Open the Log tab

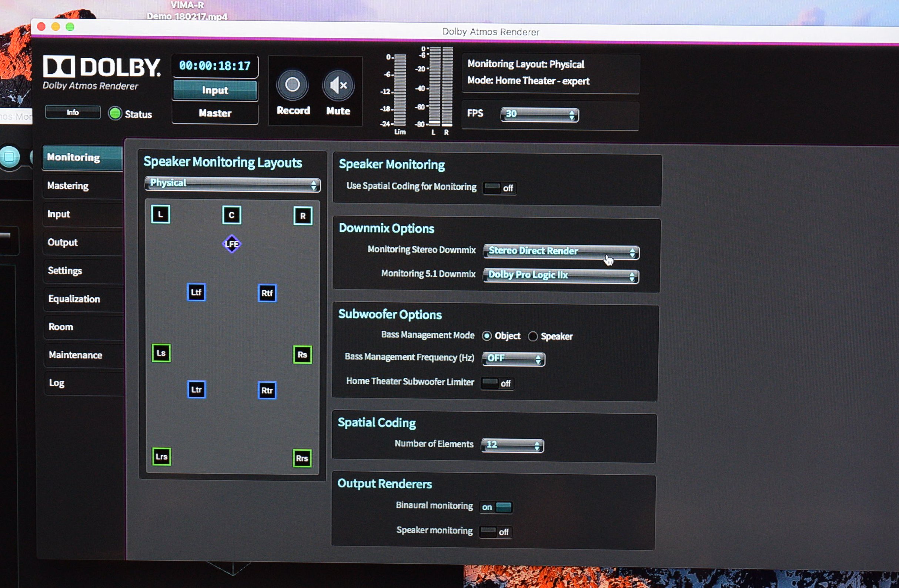click(84, 383)
